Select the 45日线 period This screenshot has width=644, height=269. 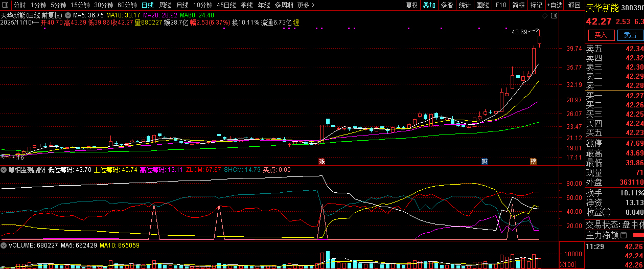click(x=226, y=5)
